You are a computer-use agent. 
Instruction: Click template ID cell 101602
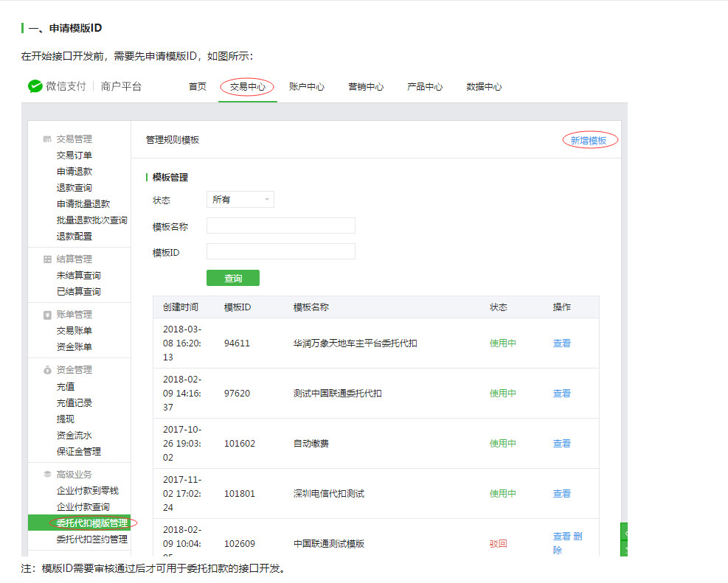click(240, 444)
